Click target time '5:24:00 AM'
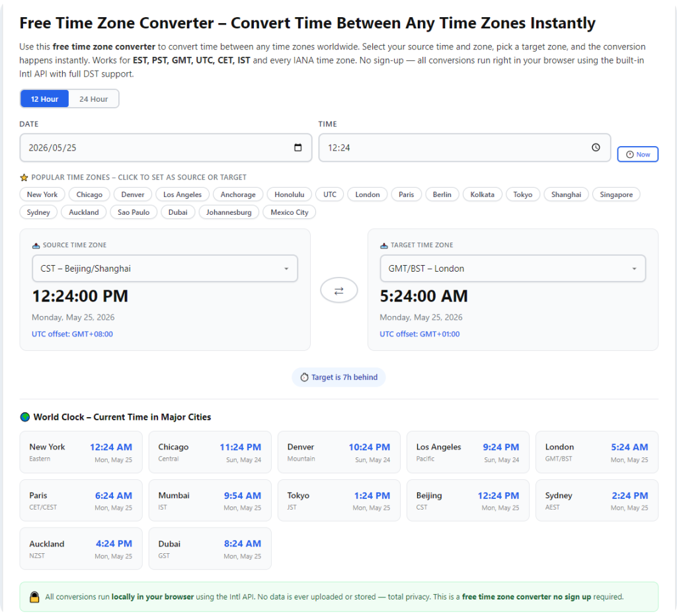This screenshot has height=616, width=677. pyautogui.click(x=424, y=296)
